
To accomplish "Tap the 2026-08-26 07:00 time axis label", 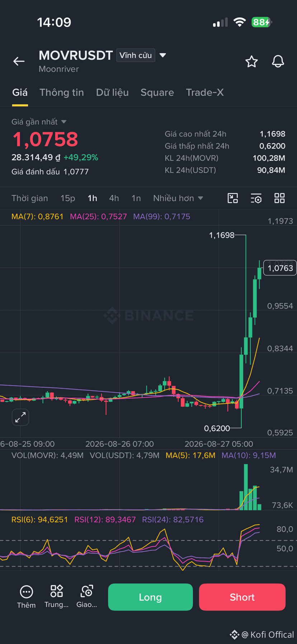I will tap(119, 444).
